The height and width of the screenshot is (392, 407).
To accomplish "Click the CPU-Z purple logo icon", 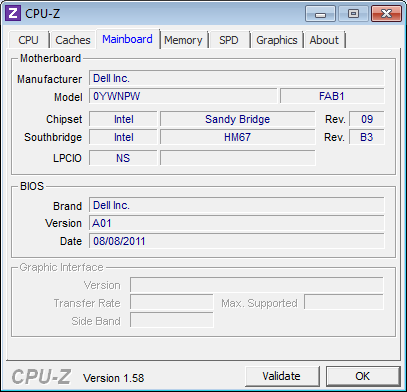I will 13,14.
